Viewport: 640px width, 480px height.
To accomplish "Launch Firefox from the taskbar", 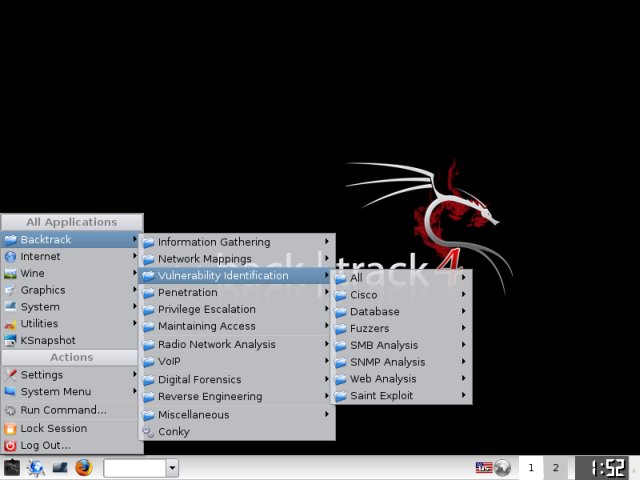I will tap(84, 468).
